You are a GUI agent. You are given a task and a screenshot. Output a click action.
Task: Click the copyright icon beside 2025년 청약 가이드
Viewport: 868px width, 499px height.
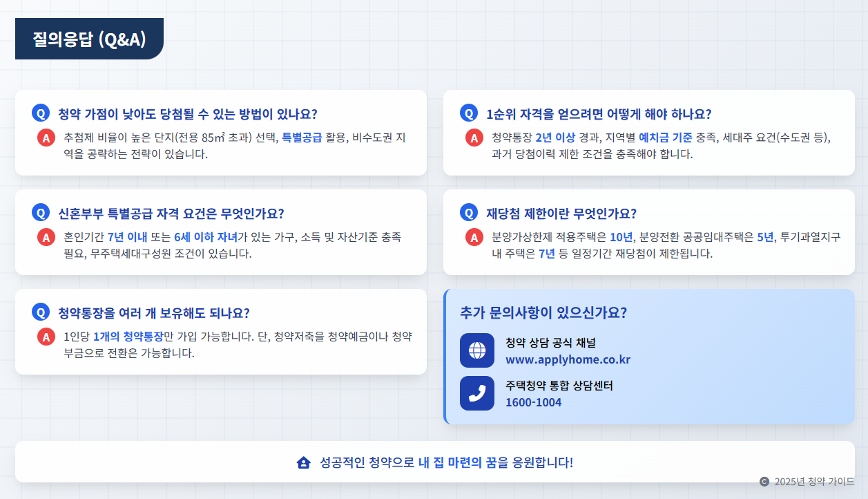[x=764, y=482]
